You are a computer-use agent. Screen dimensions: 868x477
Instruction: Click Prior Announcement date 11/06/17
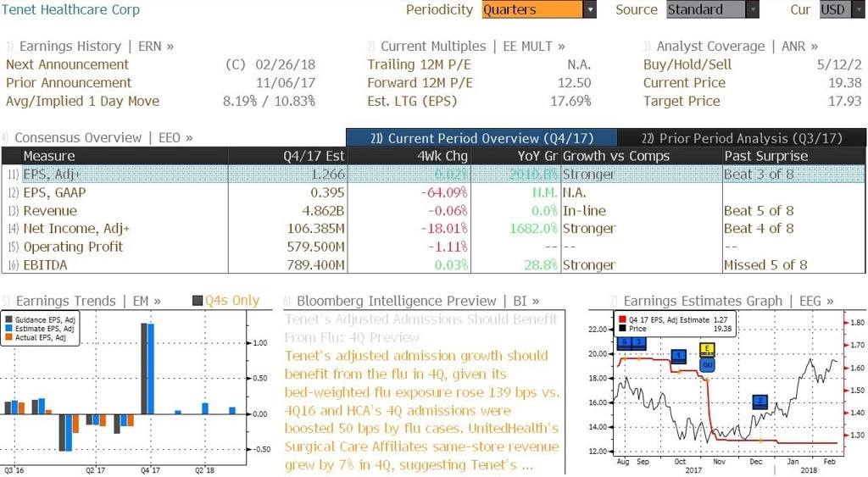[x=285, y=82]
